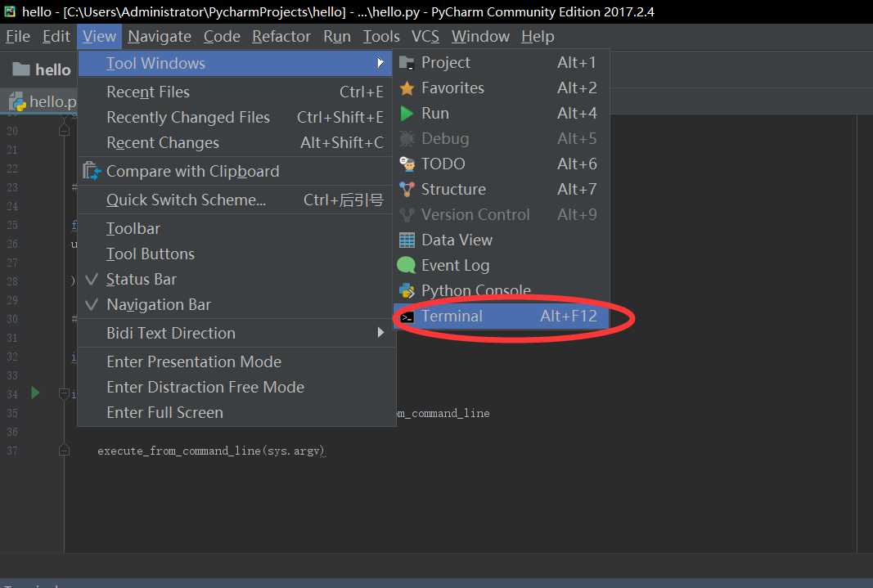Click line number 37 in the gutter
This screenshot has width=873, height=588.
[12, 451]
